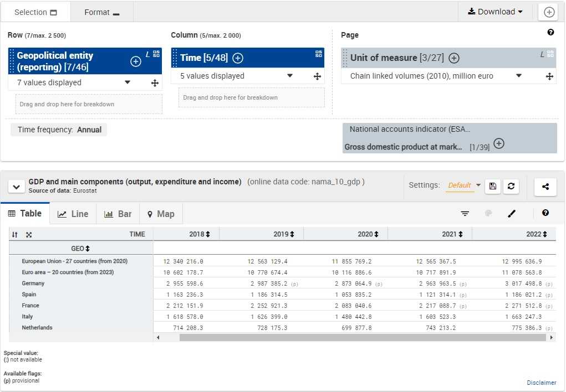Switch to the Line chart tab
Image resolution: width=566 pixels, height=392 pixels.
click(x=73, y=214)
